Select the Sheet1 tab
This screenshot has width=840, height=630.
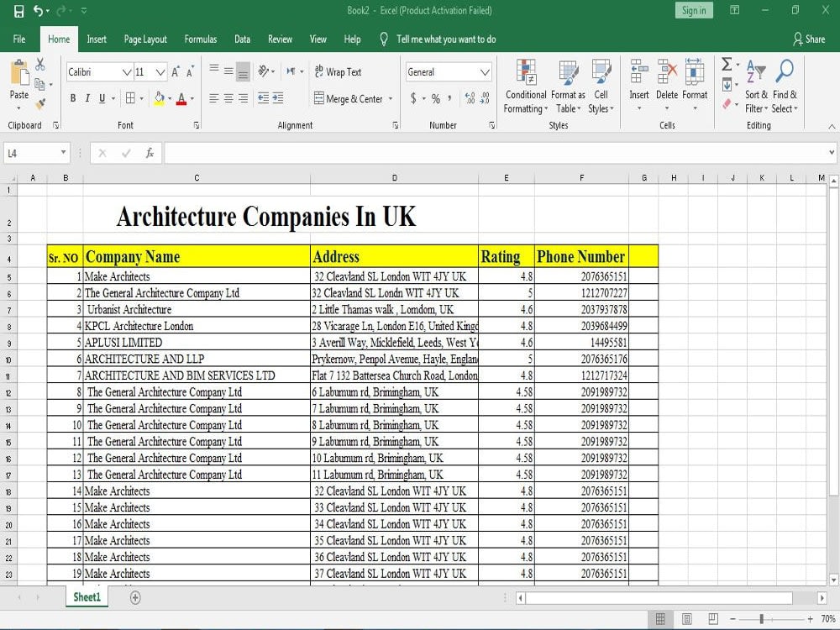87,596
